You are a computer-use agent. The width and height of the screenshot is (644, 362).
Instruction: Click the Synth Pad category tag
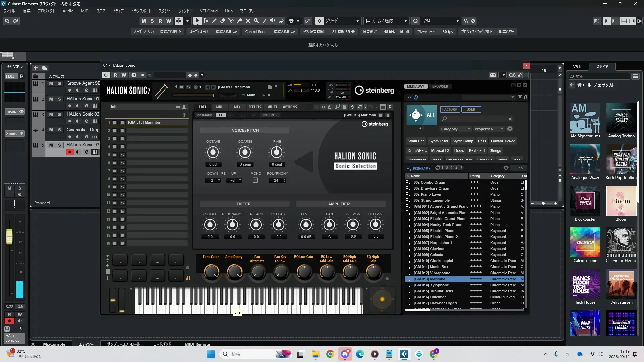(x=416, y=141)
